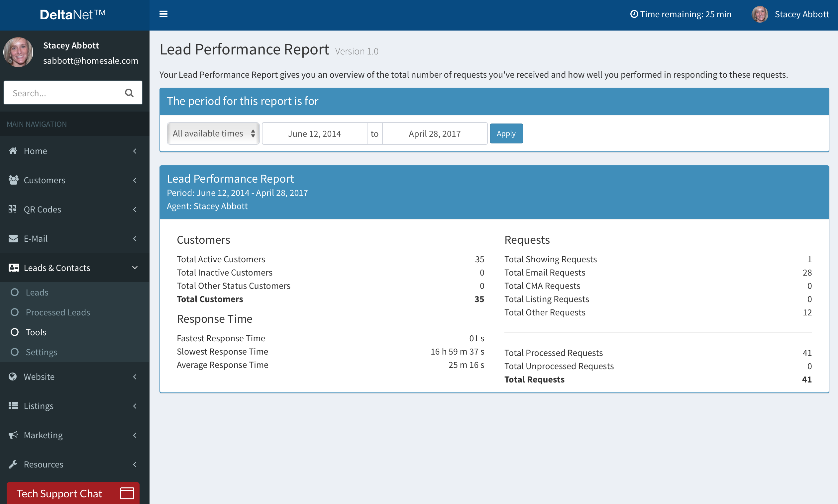This screenshot has height=504, width=838.
Task: Click the June 12, 2014 date field
Action: [x=314, y=133]
